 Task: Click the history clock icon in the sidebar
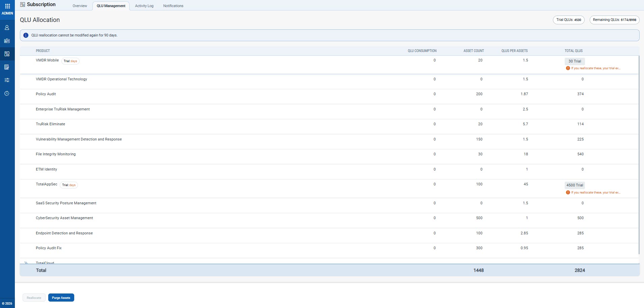(x=7, y=93)
